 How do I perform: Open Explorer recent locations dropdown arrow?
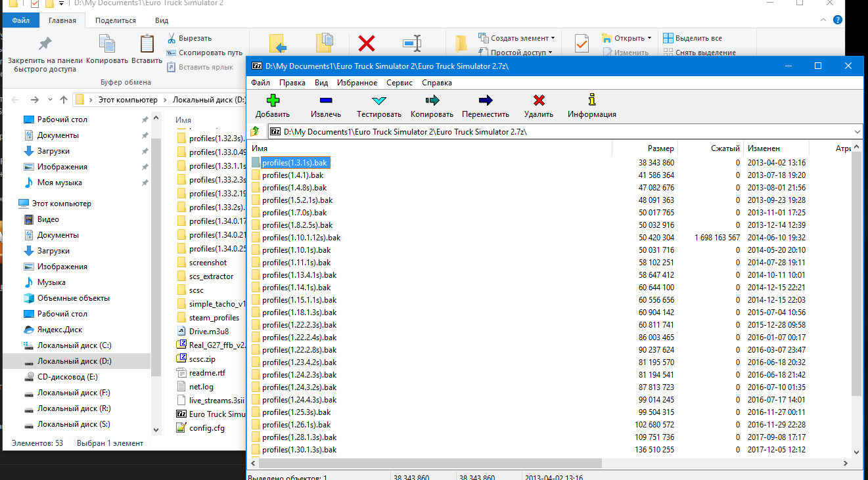[x=49, y=100]
